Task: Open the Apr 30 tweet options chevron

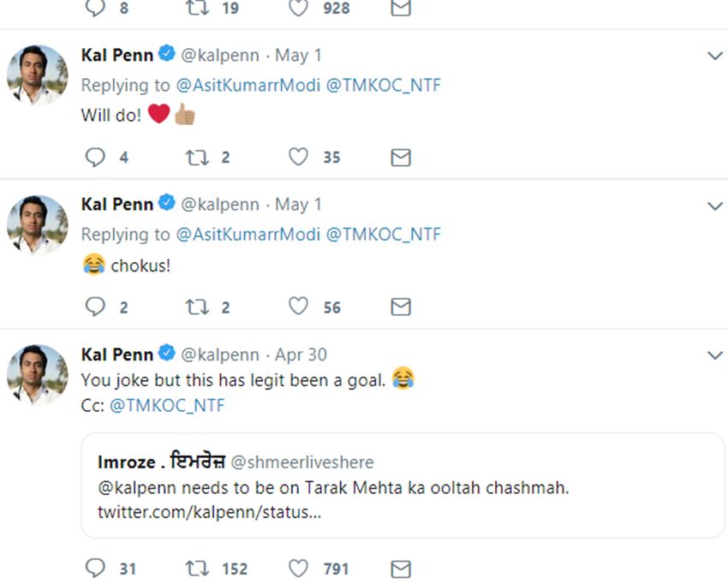Action: 715,355
